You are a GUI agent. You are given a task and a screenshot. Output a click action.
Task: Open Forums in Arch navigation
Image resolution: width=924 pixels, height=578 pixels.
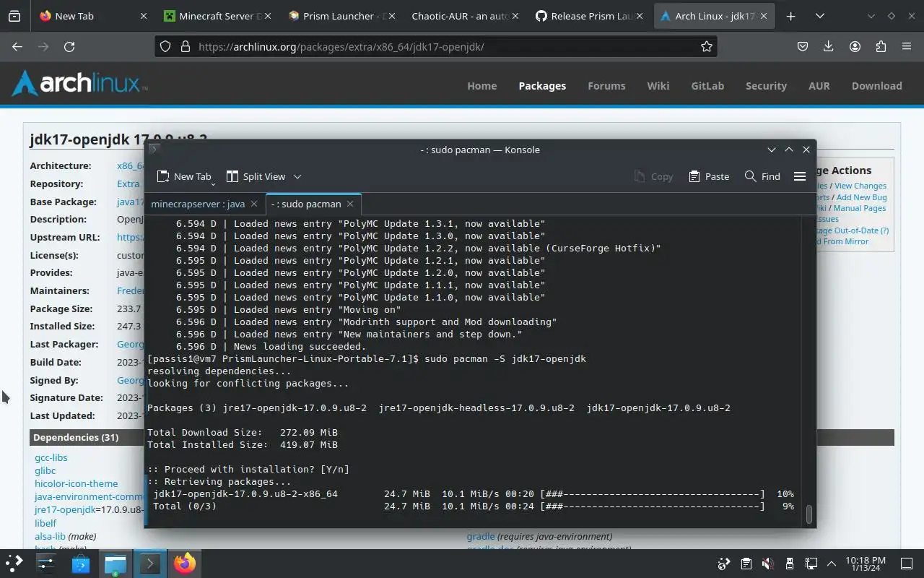coord(606,85)
